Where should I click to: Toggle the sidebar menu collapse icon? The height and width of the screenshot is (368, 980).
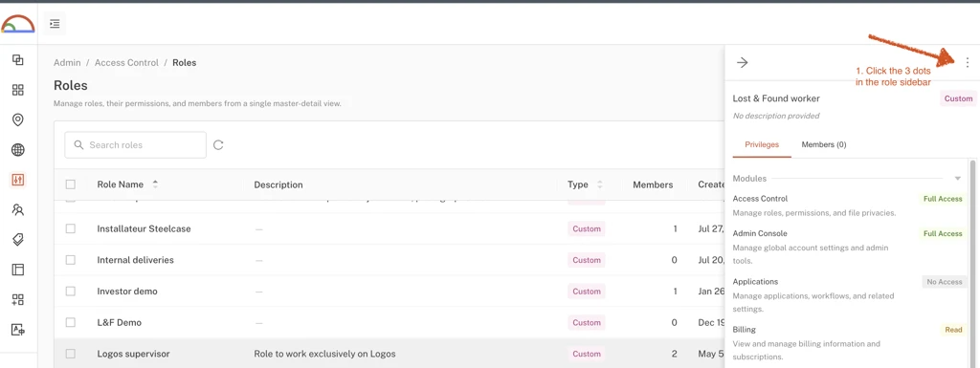click(x=55, y=24)
